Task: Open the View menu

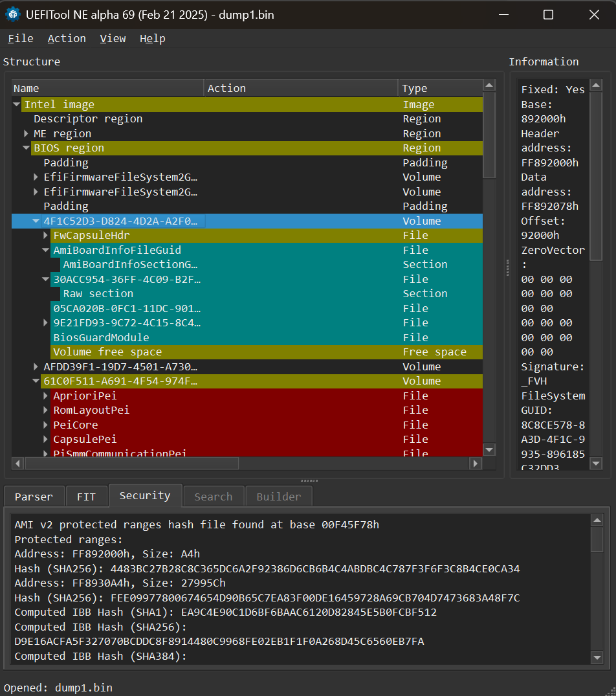Action: (113, 39)
